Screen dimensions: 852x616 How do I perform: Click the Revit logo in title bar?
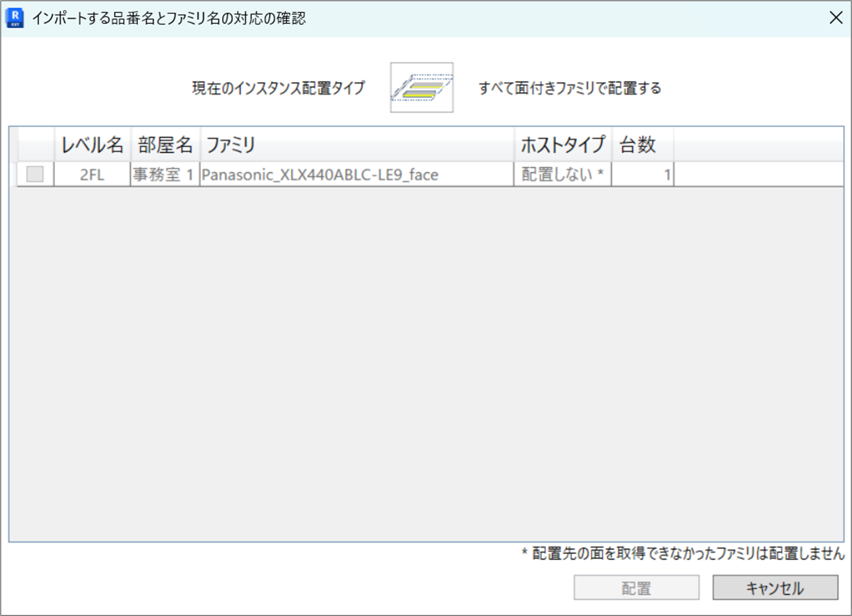(15, 17)
